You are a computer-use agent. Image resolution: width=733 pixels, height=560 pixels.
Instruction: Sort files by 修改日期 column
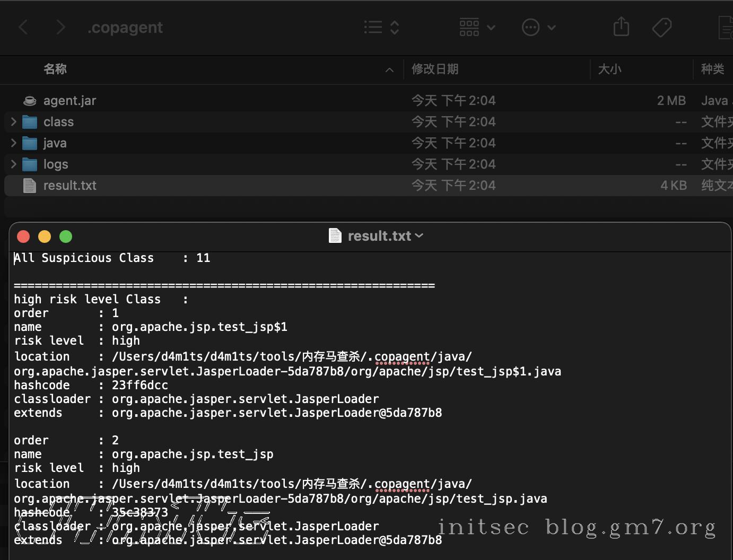point(435,69)
